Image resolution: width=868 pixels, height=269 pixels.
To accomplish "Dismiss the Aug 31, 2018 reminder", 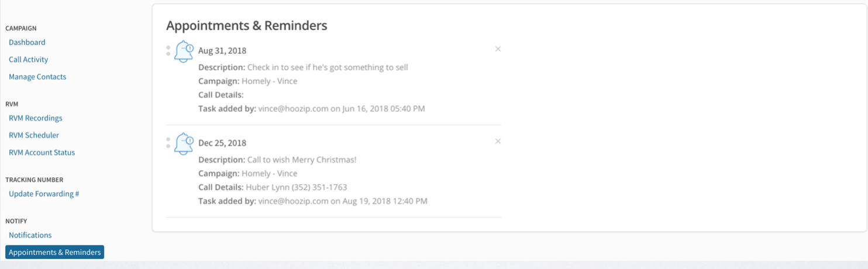I will pos(498,49).
